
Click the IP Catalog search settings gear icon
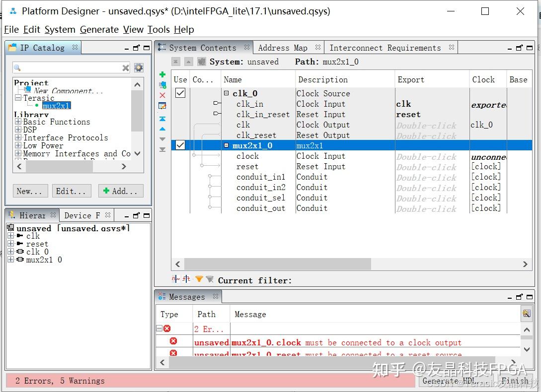[x=139, y=67]
